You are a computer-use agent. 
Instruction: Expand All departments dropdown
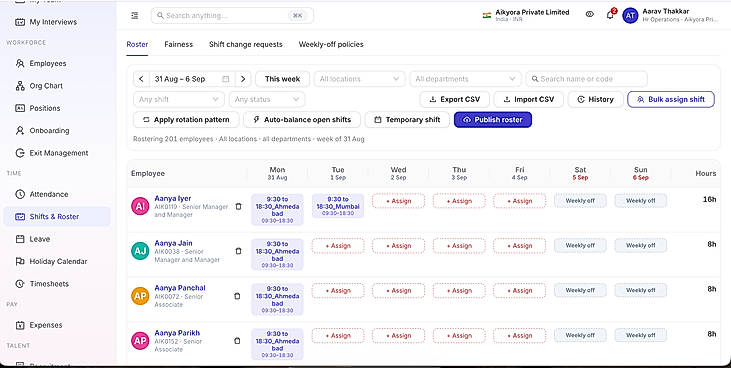pos(465,79)
